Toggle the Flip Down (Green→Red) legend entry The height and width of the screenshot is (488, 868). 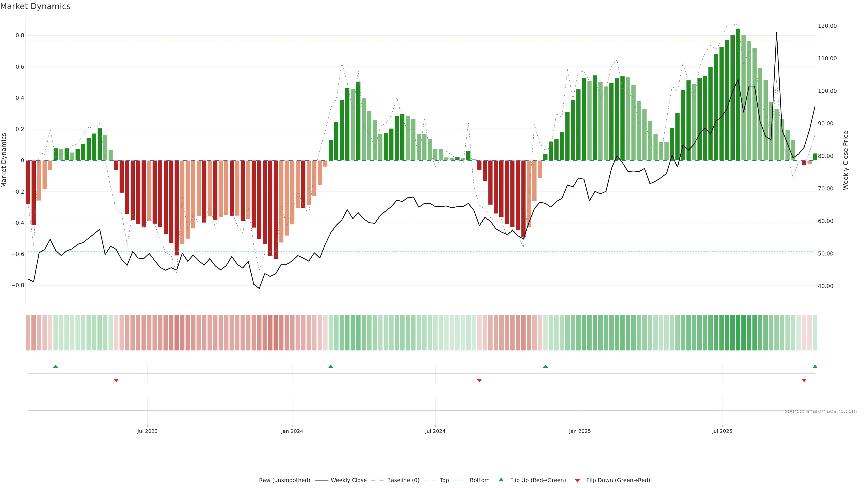coord(618,480)
